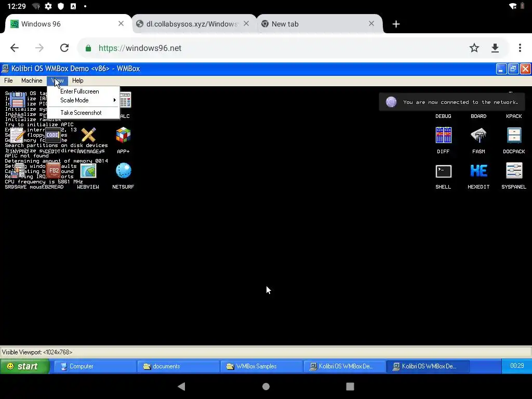Open the KFM2 floppy disk icon
Image resolution: width=532 pixels, height=399 pixels.
pyautogui.click(x=17, y=100)
